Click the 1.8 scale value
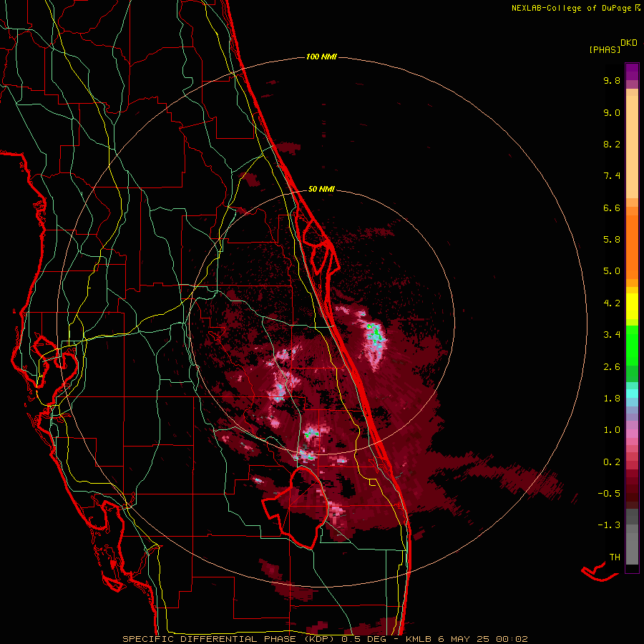The width and height of the screenshot is (644, 644). [612, 399]
